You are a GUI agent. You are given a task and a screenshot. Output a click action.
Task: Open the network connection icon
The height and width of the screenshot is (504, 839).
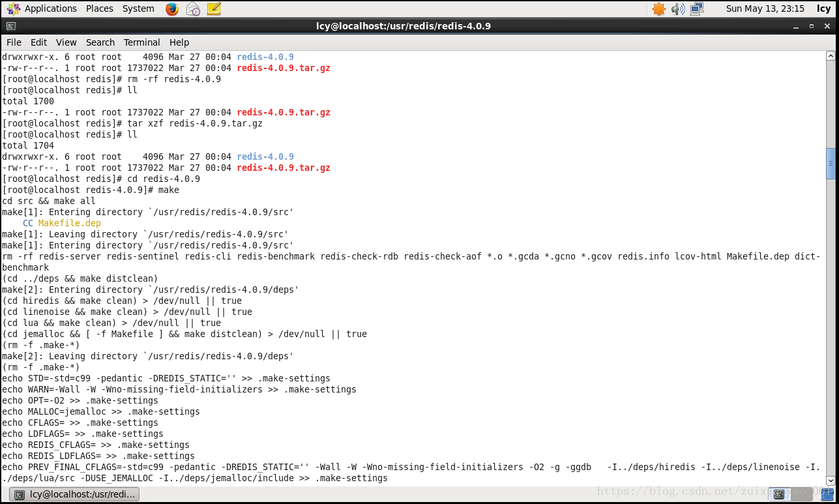click(x=697, y=9)
